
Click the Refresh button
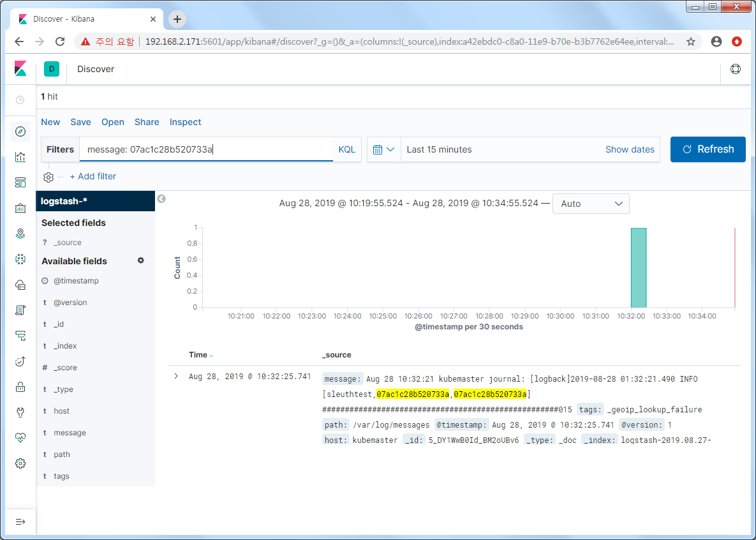point(708,149)
